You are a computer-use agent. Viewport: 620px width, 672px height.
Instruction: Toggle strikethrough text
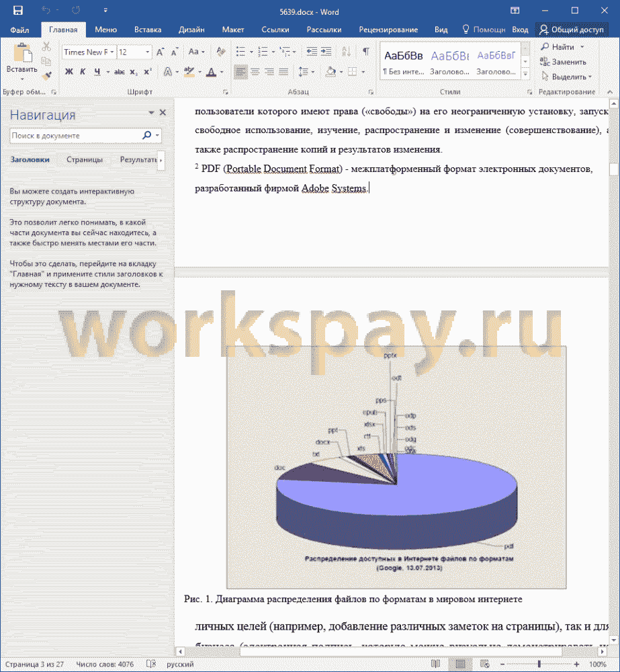point(120,72)
